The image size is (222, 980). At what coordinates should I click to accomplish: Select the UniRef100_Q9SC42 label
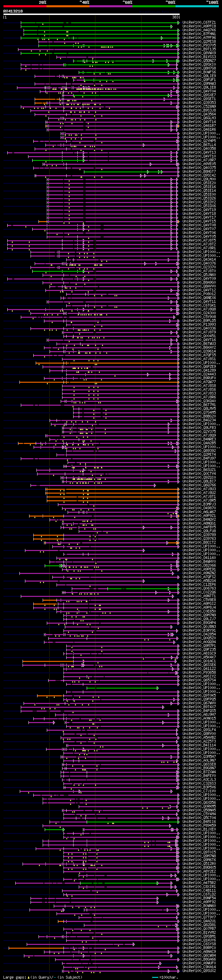(199, 175)
